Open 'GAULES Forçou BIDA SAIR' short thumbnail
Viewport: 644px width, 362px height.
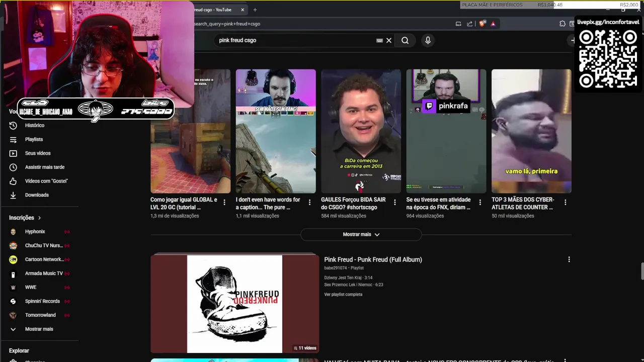(x=361, y=131)
